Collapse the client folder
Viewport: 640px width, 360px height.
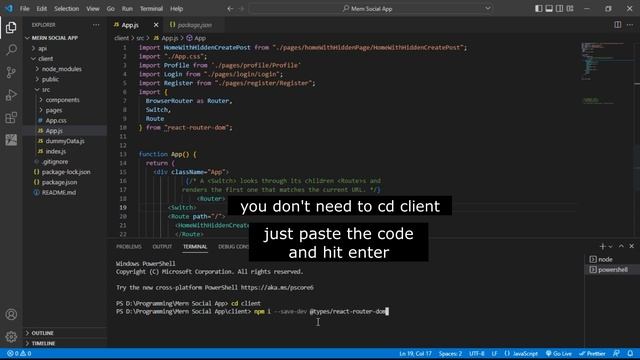[46, 59]
